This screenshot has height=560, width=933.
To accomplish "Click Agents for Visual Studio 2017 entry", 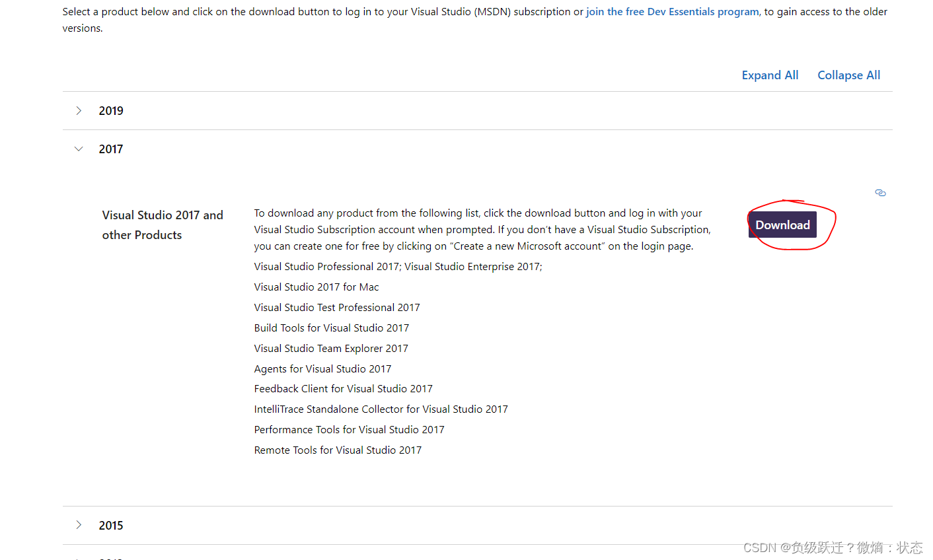I will point(322,369).
